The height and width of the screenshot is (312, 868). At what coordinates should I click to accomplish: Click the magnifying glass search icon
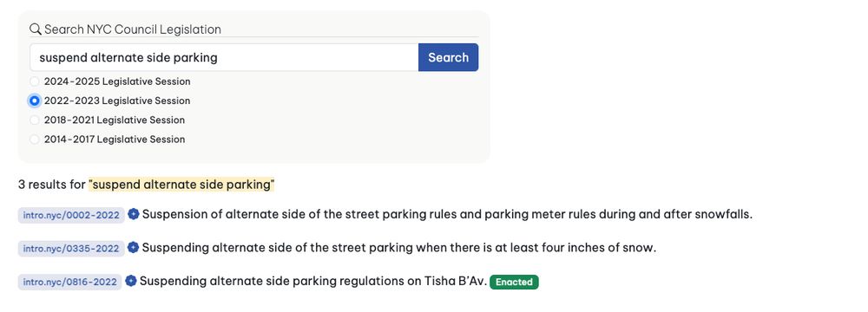pyautogui.click(x=36, y=29)
